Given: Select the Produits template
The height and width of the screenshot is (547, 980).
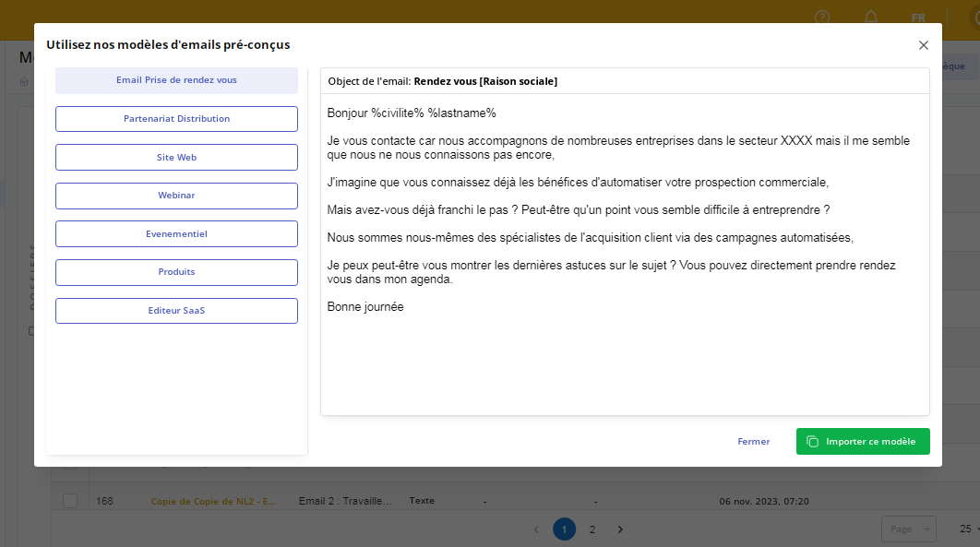Looking at the screenshot, I should click(176, 272).
